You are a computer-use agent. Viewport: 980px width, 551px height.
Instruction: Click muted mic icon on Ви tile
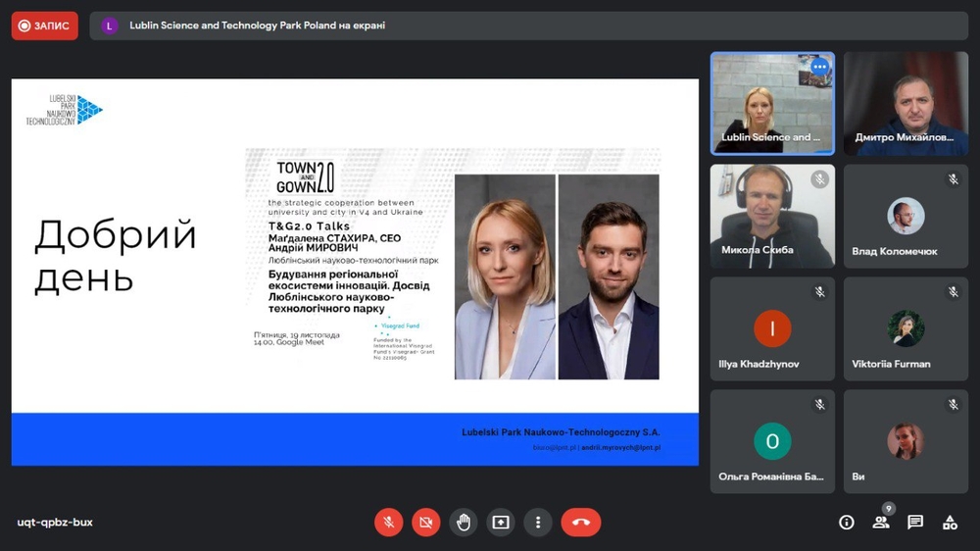click(x=954, y=405)
